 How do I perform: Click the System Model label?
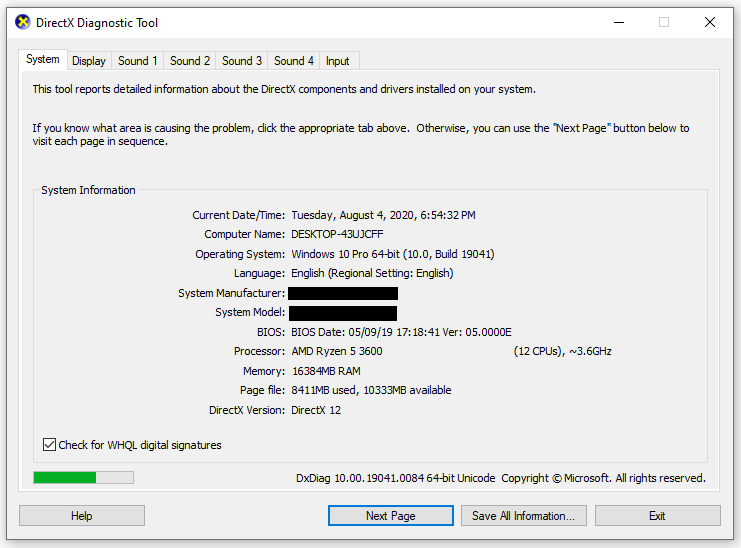click(x=250, y=312)
